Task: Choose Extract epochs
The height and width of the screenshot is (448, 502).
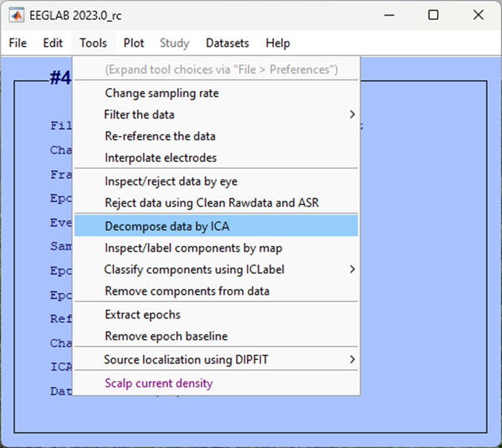Action: click(142, 315)
